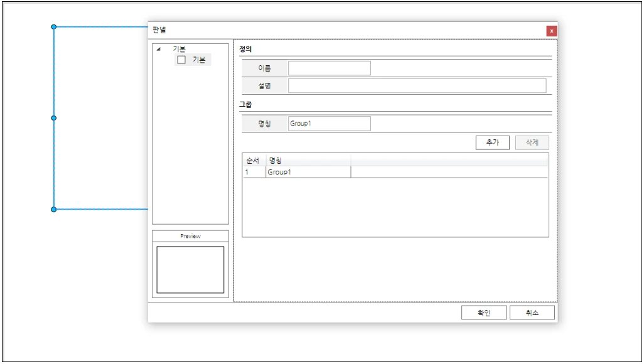Image resolution: width=644 pixels, height=364 pixels.
Task: Focus the 명칭 field containing Group1
Action: tap(330, 124)
